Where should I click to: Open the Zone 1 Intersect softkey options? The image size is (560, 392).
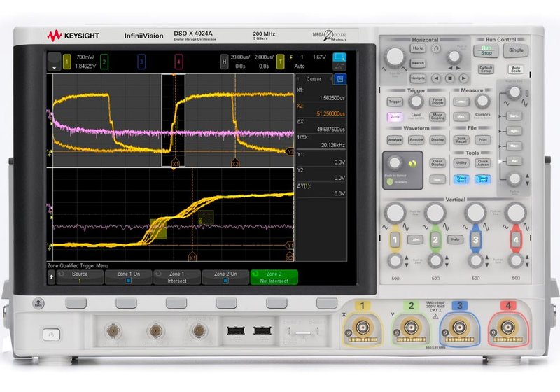click(177, 277)
